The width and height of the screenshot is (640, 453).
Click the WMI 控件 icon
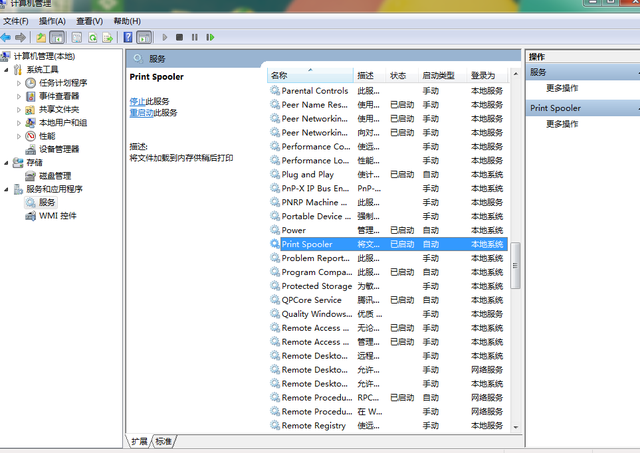(x=31, y=216)
